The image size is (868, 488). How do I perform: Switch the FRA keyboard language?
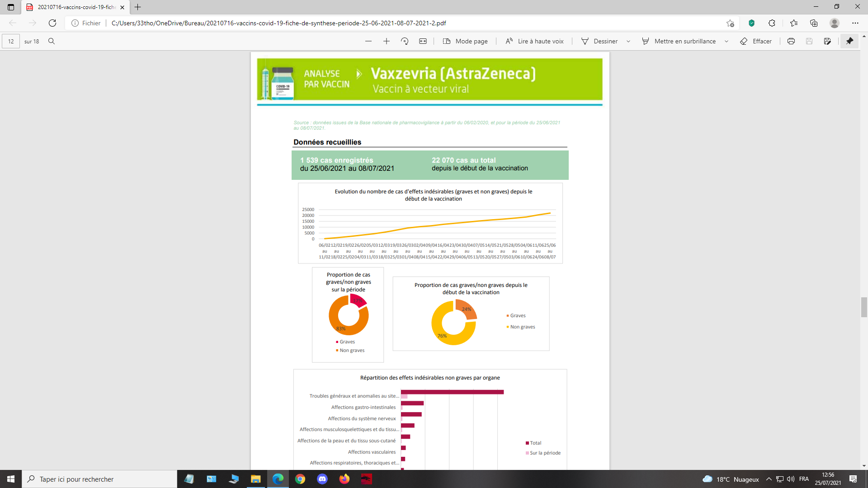(x=804, y=479)
